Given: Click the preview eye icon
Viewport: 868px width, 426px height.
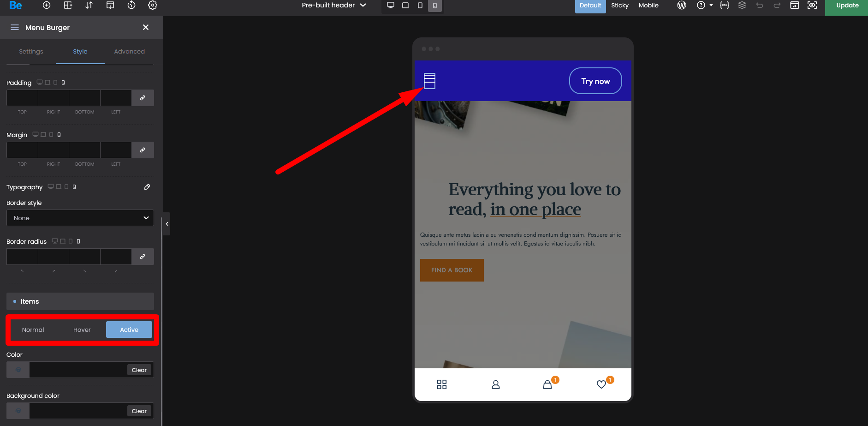Looking at the screenshot, I should 812,6.
